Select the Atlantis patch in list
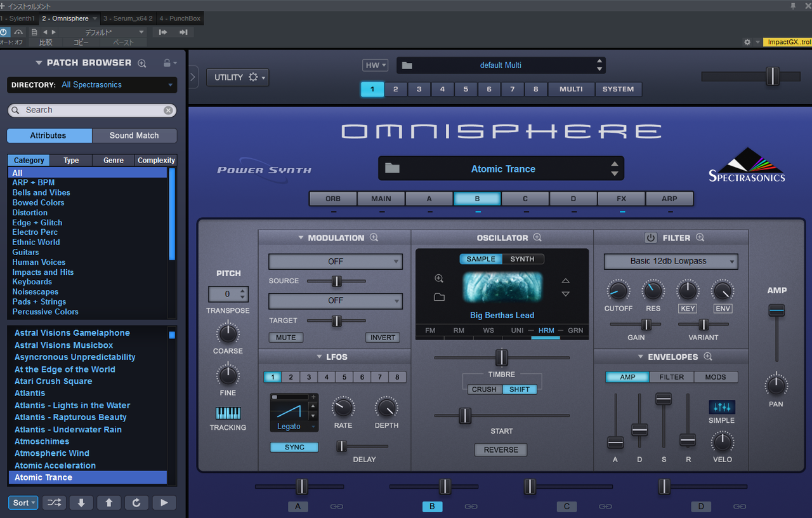 point(30,393)
